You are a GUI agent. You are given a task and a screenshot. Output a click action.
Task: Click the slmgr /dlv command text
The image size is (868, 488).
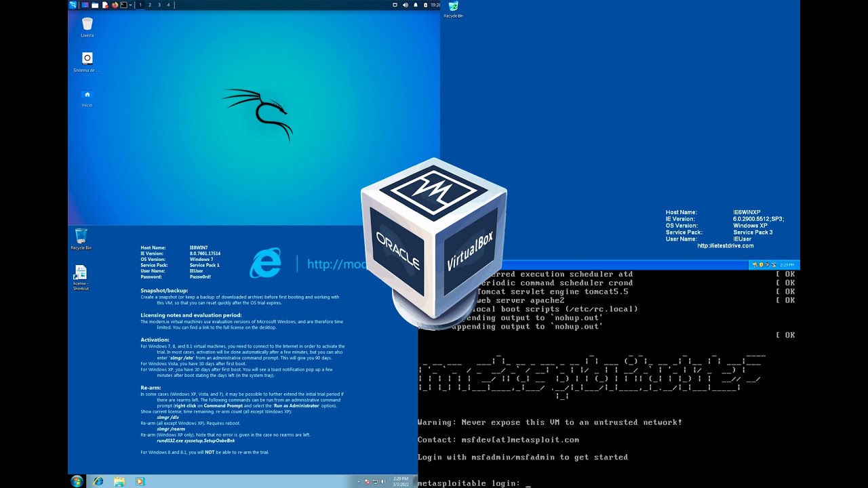click(168, 418)
